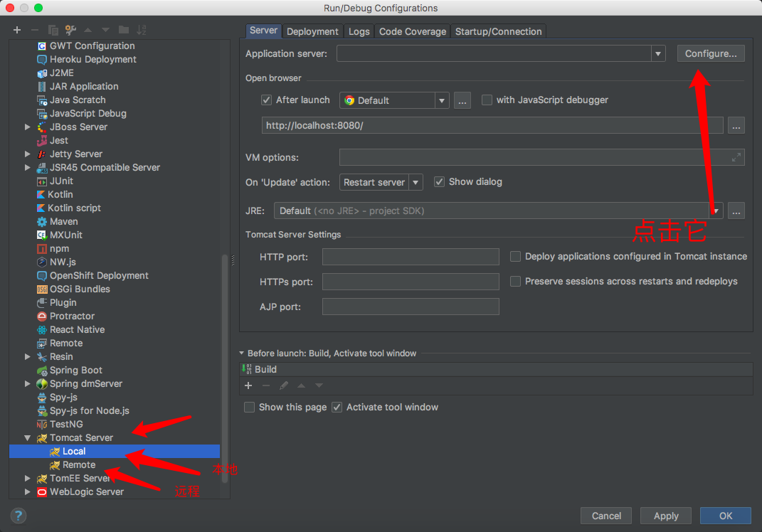Image resolution: width=762 pixels, height=532 pixels.
Task: Switch to Logs tab
Action: [359, 31]
